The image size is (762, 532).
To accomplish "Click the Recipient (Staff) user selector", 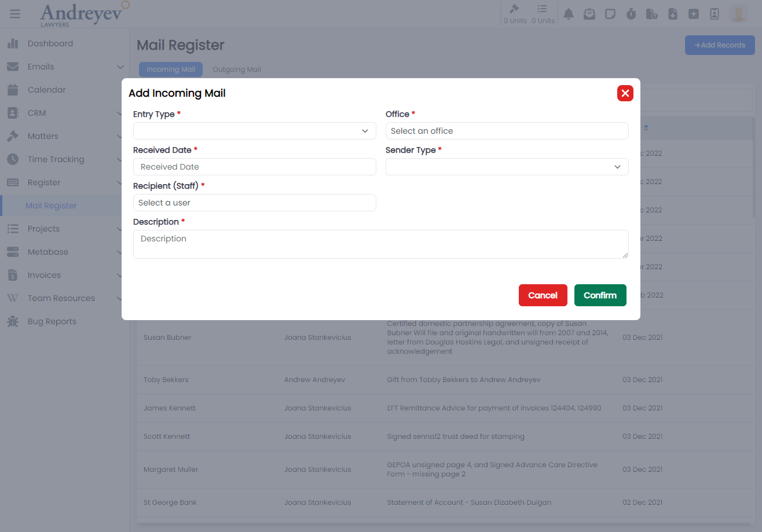I will coord(254,203).
